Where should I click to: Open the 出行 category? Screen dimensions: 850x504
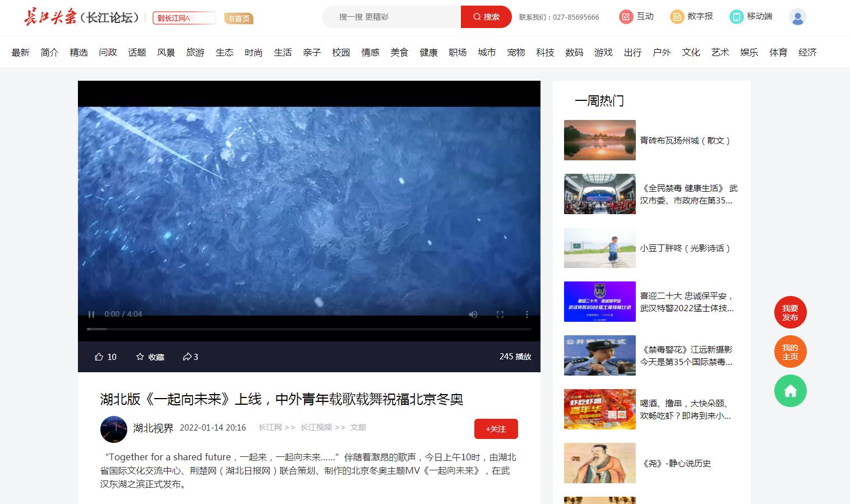(x=632, y=52)
